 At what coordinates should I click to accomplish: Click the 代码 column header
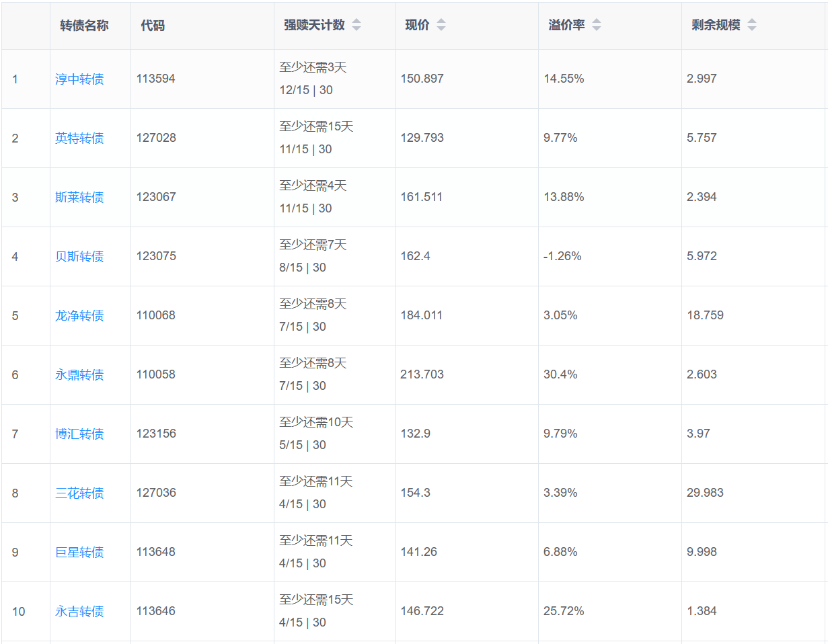pyautogui.click(x=153, y=26)
